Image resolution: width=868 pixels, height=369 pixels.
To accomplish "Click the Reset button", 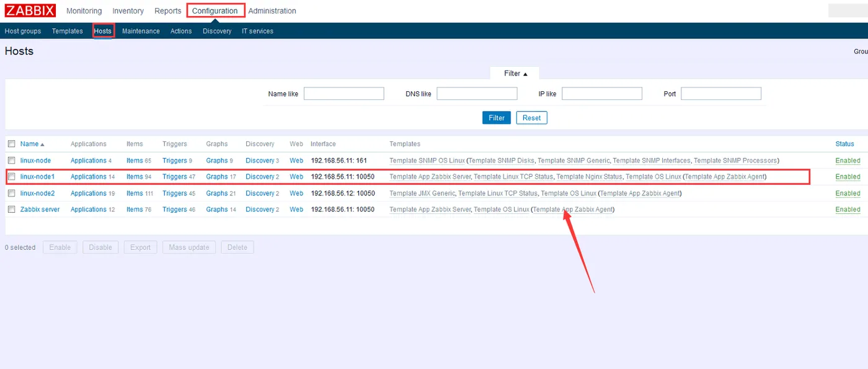I will pyautogui.click(x=532, y=118).
